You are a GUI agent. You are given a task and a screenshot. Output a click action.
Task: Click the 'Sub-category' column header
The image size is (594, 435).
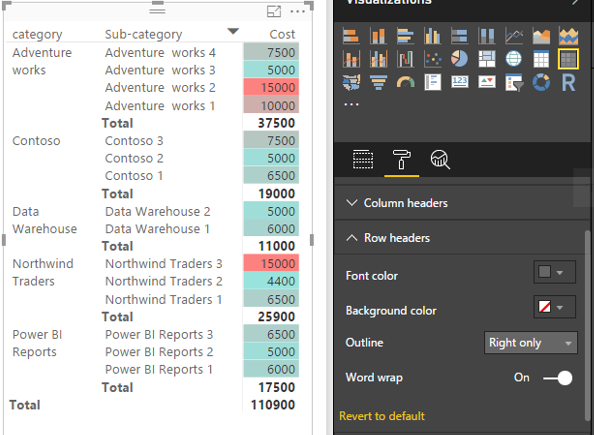144,34
